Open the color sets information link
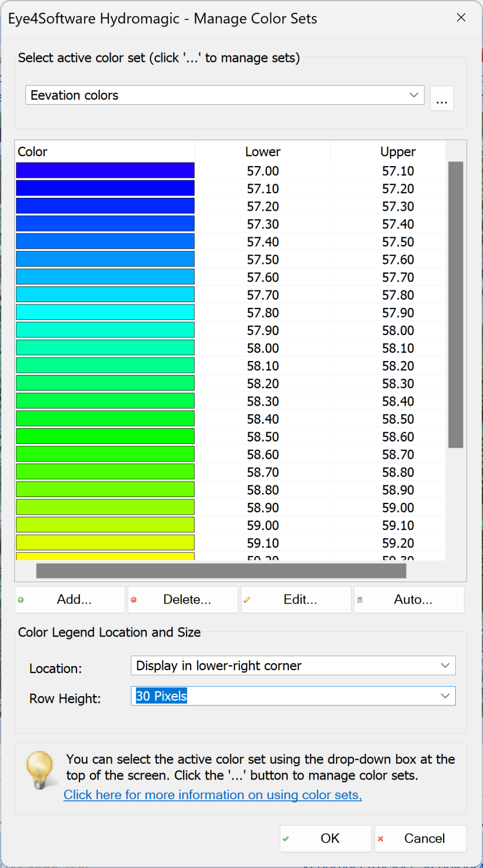The image size is (483, 868). (x=213, y=795)
